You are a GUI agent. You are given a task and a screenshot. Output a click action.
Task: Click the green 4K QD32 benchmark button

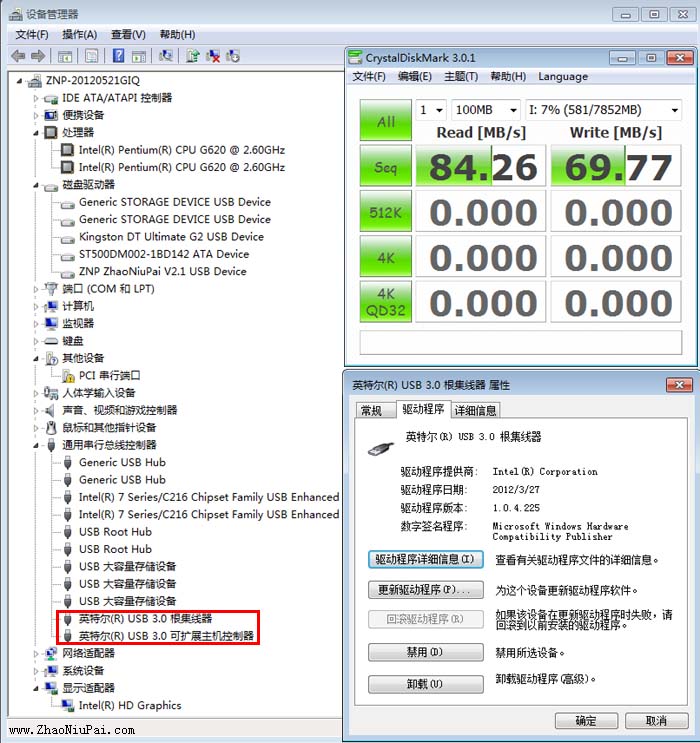(385, 302)
